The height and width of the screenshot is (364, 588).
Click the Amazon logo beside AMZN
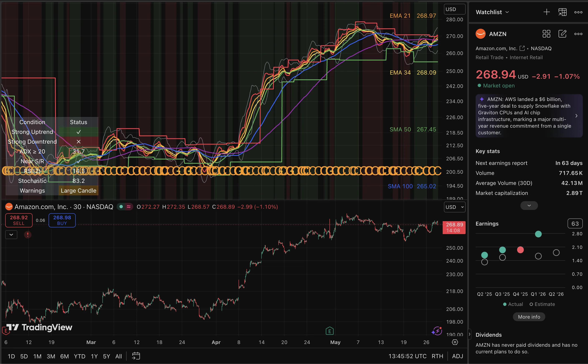pos(481,34)
